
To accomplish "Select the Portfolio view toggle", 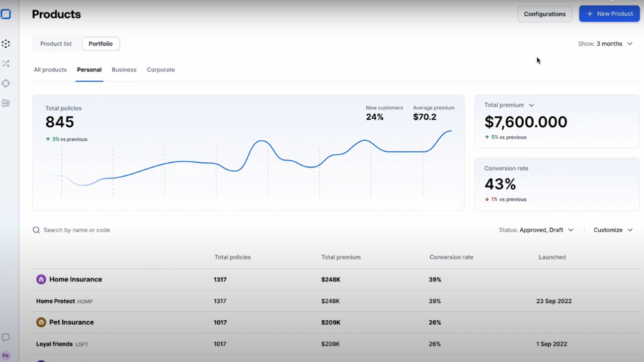I will pyautogui.click(x=101, y=44).
